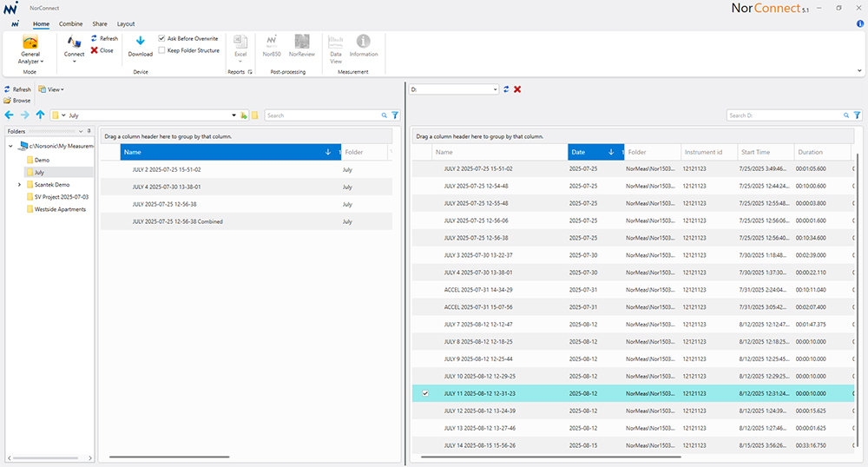
Task: Expand Reports group dialog launcher
Action: (x=250, y=72)
